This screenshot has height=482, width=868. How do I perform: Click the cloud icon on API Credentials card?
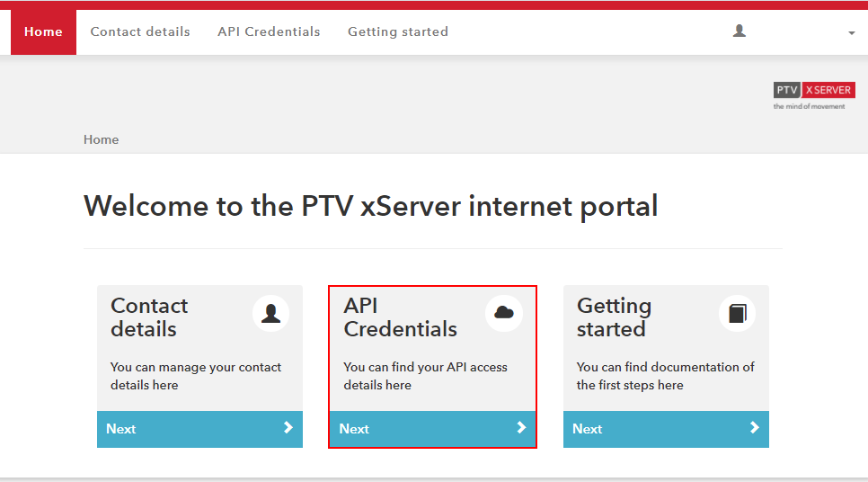coord(504,314)
